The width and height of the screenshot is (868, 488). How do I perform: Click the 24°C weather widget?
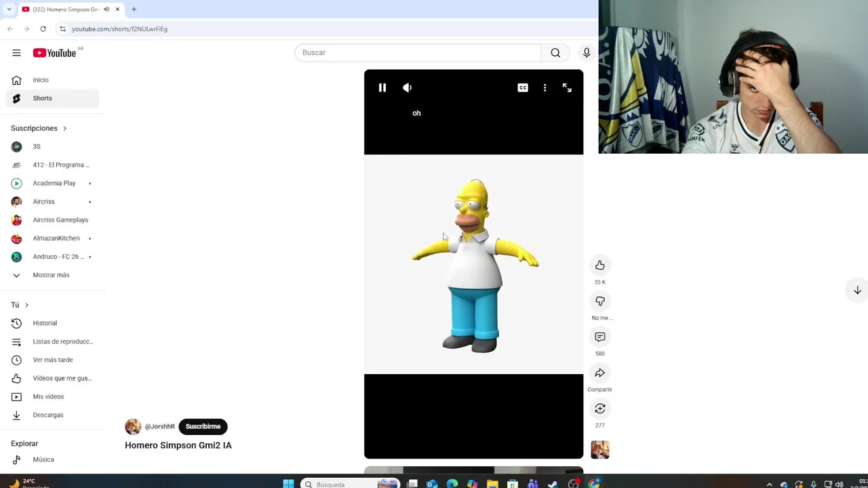click(x=27, y=483)
